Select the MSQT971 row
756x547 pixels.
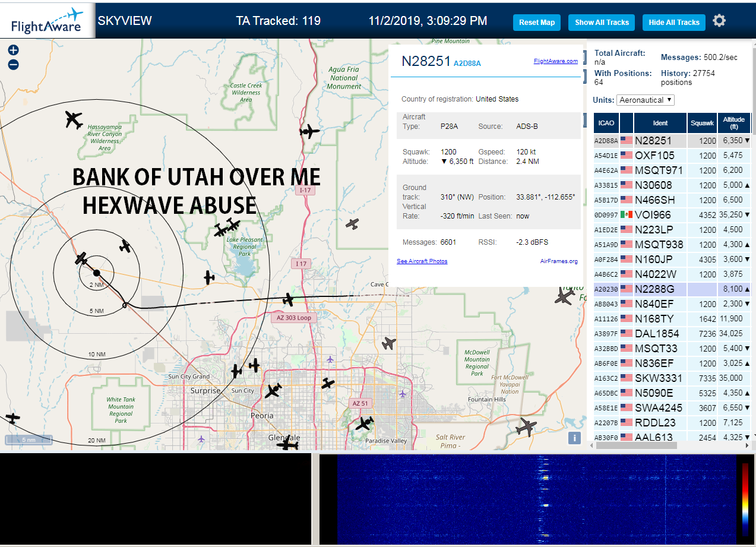pyautogui.click(x=672, y=170)
